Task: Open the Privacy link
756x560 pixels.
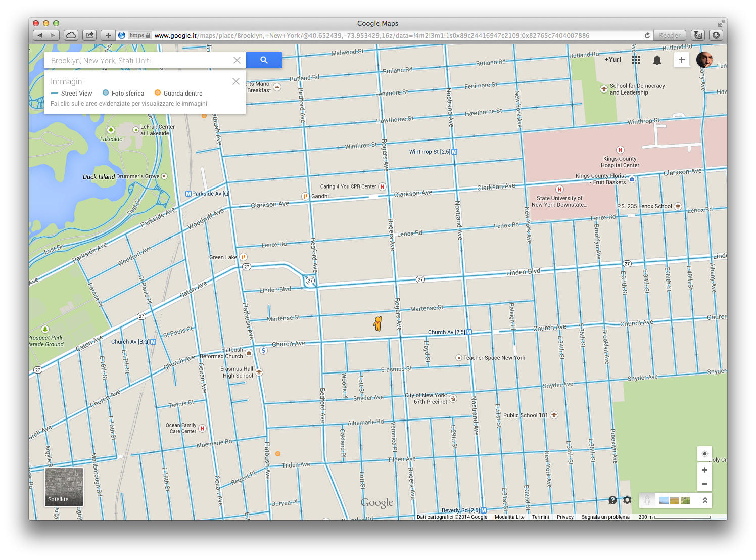Action: (565, 517)
